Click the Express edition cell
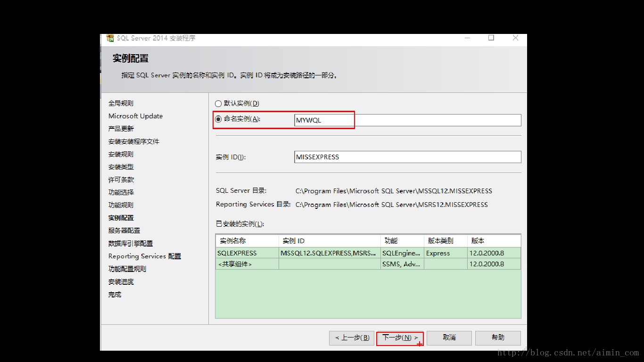Viewport: 644px width, 362px height. coord(446,253)
